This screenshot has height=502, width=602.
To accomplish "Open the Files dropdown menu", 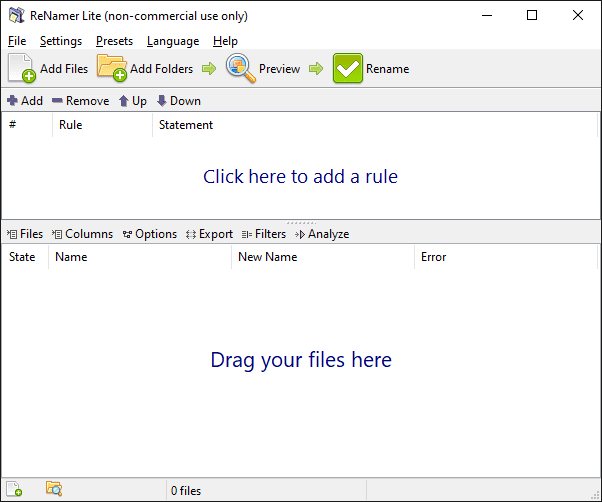I will (25, 234).
